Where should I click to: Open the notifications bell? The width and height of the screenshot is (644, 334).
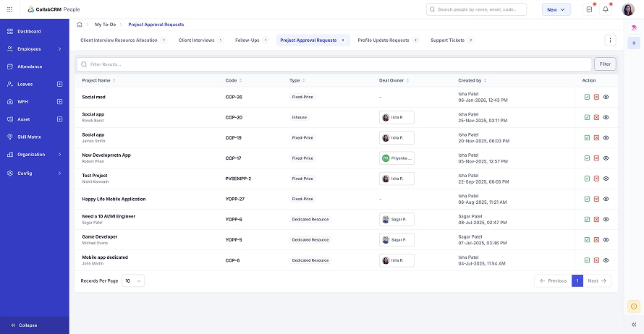pos(606,9)
